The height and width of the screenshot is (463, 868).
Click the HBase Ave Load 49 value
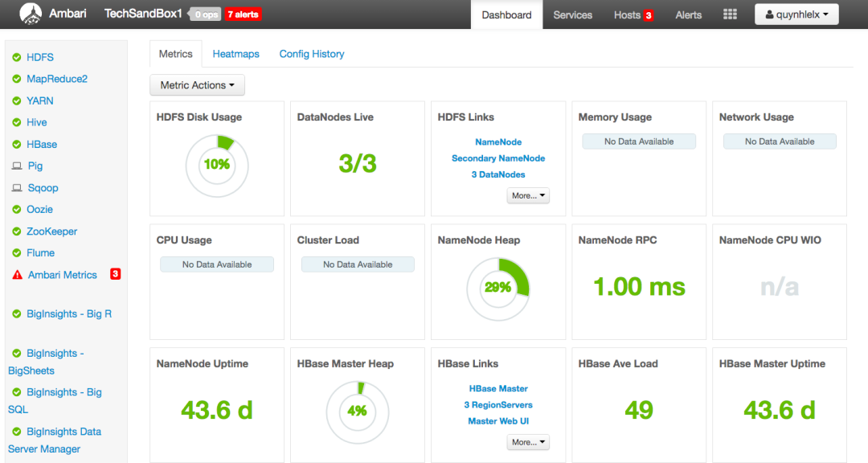point(639,411)
